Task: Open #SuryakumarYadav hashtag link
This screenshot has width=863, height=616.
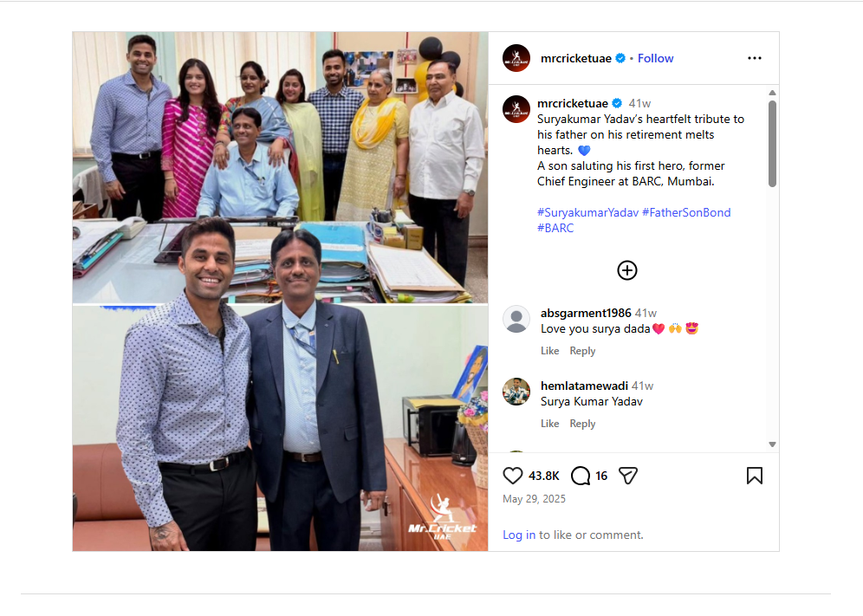Action: [587, 212]
